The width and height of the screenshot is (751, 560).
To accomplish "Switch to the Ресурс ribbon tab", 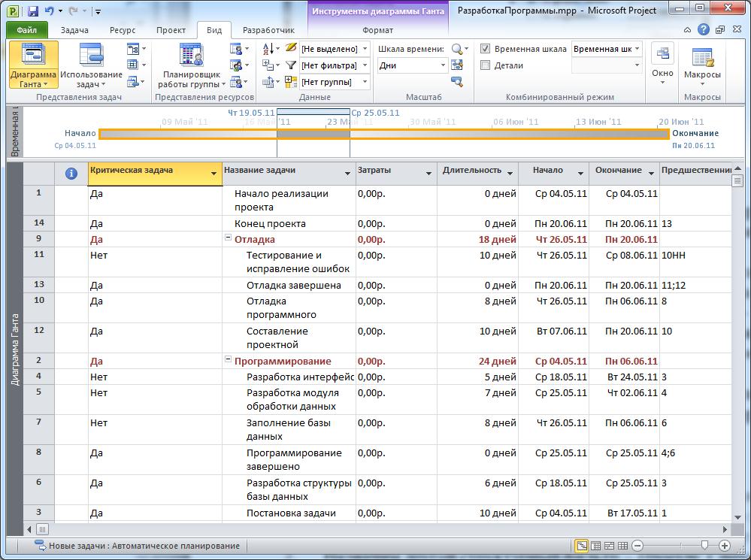I will (x=123, y=30).
